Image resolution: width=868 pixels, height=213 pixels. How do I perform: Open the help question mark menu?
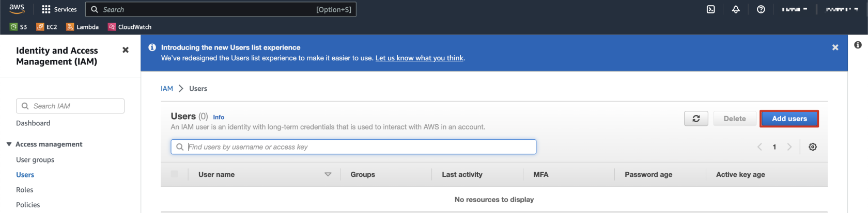761,9
